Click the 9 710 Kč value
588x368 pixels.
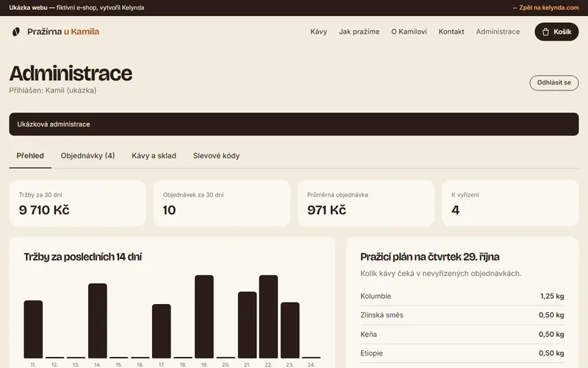tap(44, 210)
